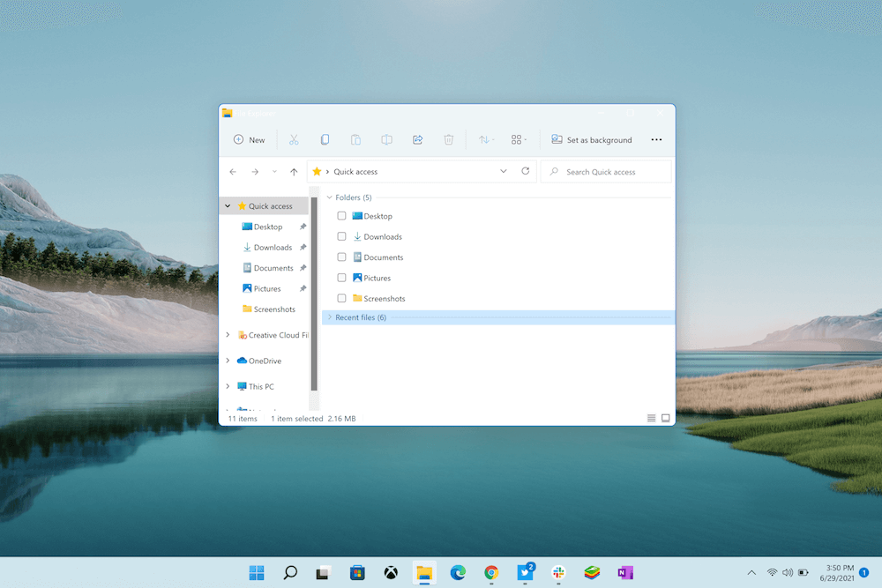Click the Cut scissors icon in toolbar
Screen dimensions: 882x588
294,140
